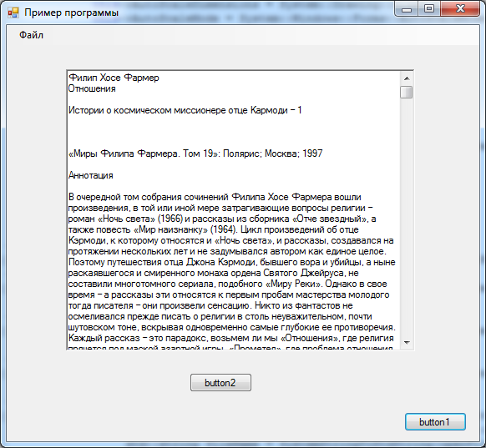This screenshot has height=448, width=486.
Task: Click the heading 'Аннотация'
Action: pos(91,175)
